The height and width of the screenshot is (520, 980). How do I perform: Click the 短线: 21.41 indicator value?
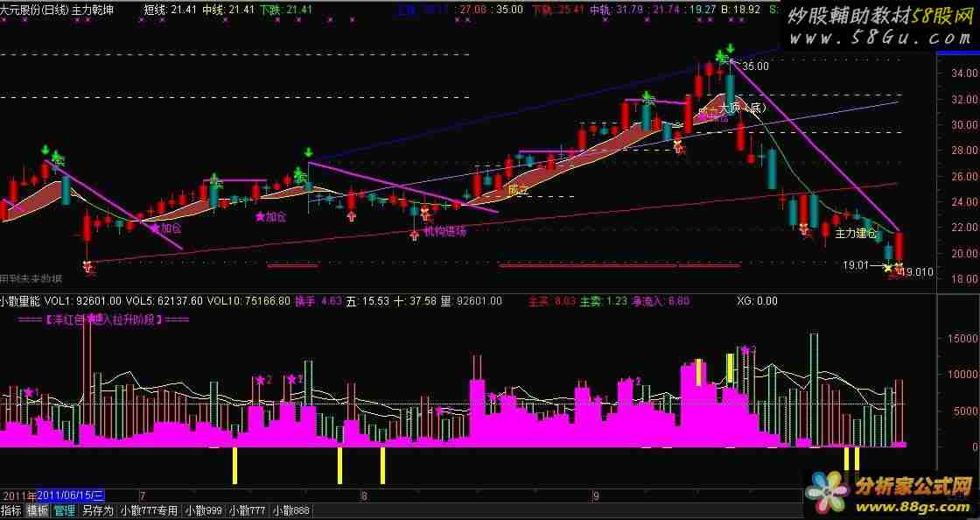pyautogui.click(x=171, y=10)
